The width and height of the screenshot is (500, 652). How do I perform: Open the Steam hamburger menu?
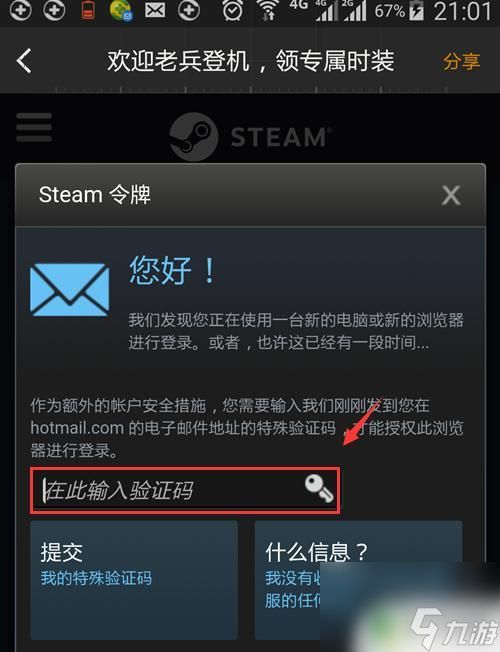click(34, 127)
